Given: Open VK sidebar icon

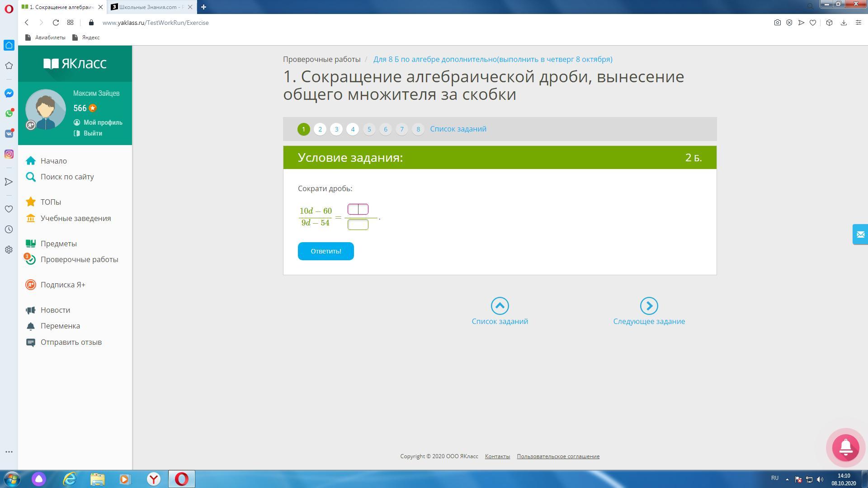Looking at the screenshot, I should pos(9,134).
